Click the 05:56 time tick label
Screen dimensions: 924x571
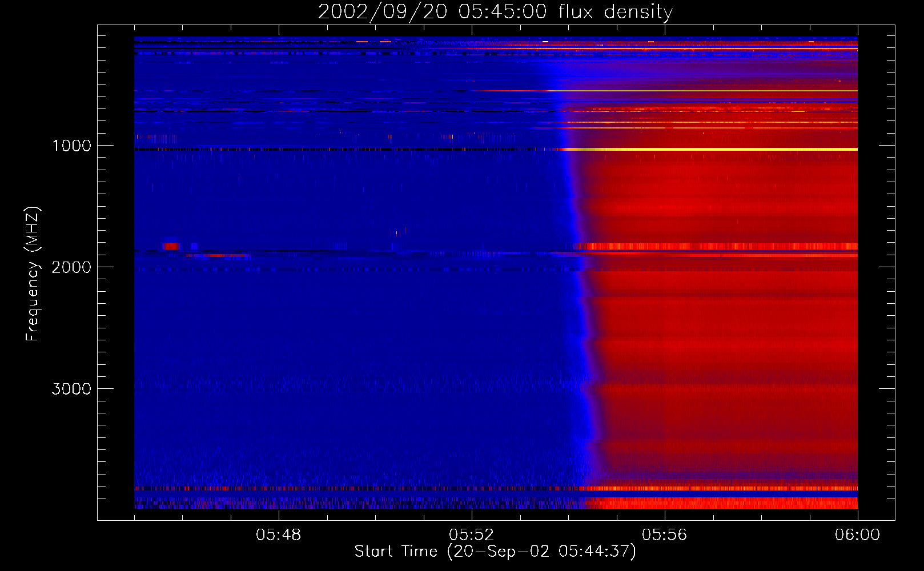[x=665, y=535]
